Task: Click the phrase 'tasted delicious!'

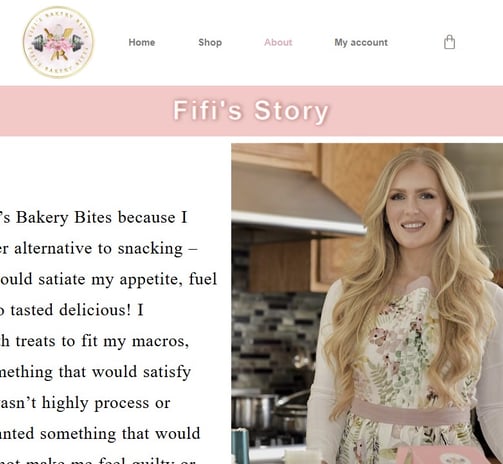Action: tap(71, 310)
